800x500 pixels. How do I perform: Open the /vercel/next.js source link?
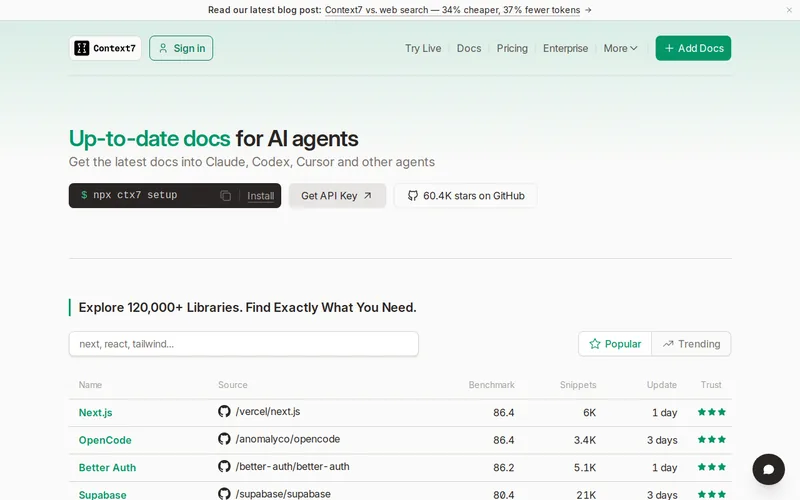[x=268, y=411]
